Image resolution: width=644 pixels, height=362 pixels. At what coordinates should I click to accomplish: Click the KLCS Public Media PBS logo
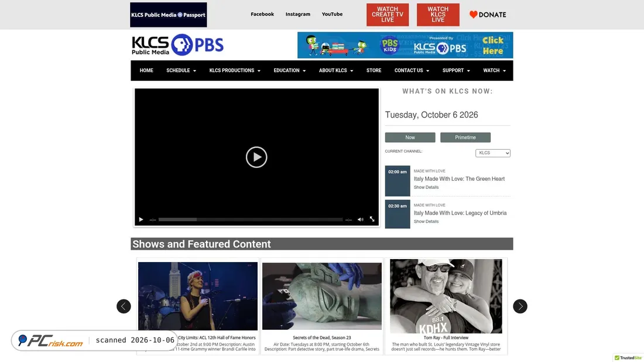(177, 44)
